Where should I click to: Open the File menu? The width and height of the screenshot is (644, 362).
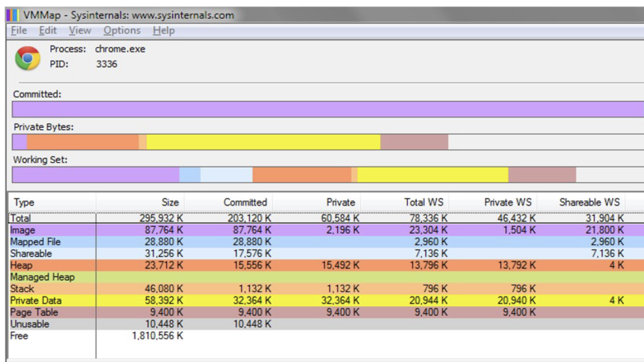pyautogui.click(x=19, y=30)
